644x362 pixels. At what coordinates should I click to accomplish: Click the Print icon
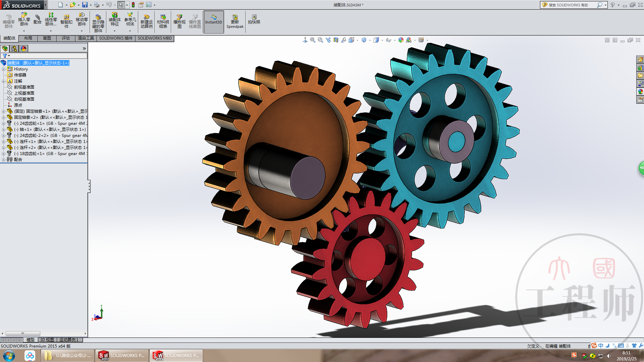point(97,5)
